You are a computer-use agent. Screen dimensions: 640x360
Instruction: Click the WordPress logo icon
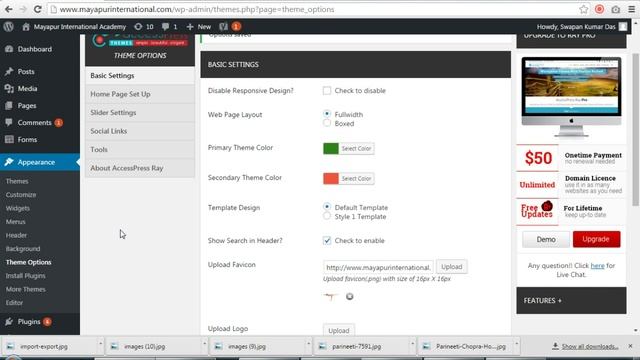pyautogui.click(x=9, y=27)
